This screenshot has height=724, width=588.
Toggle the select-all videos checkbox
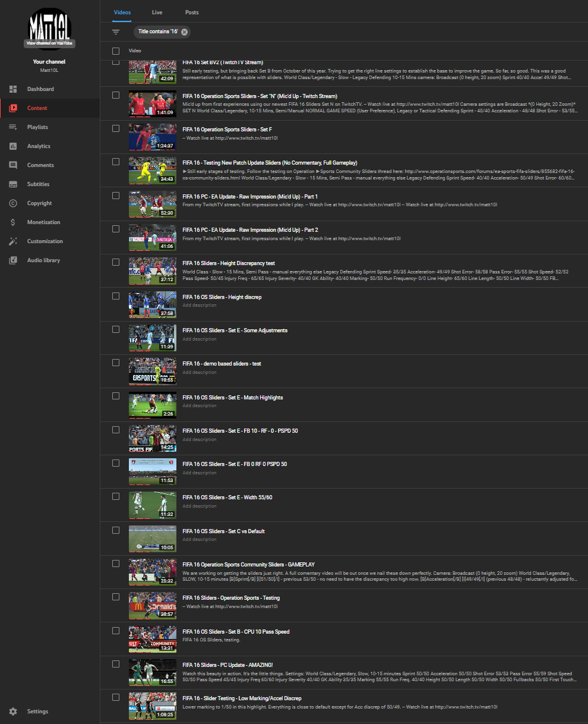(x=116, y=51)
